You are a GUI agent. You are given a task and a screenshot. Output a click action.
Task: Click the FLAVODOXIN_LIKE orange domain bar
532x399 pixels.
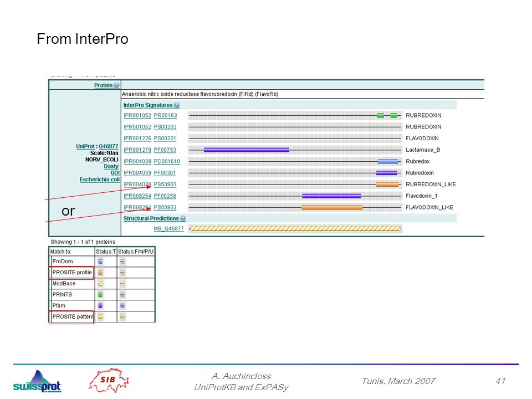click(x=332, y=207)
